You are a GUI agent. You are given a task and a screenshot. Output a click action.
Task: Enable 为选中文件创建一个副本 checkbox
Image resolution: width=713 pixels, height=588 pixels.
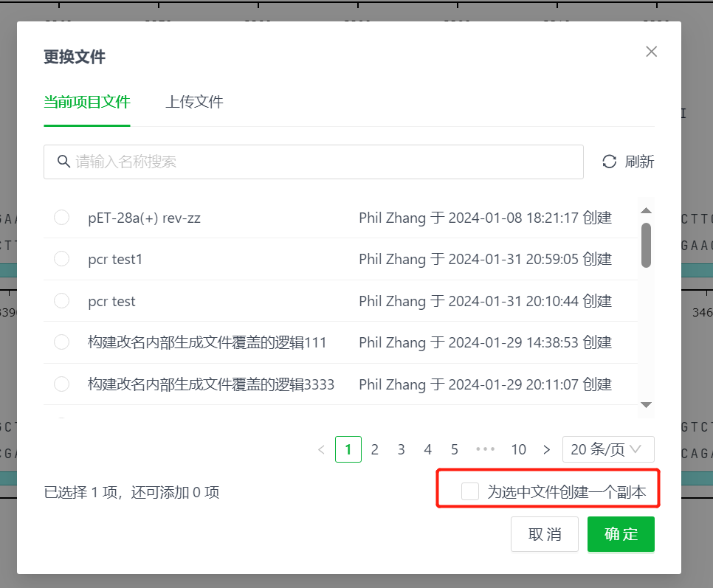[x=470, y=491]
